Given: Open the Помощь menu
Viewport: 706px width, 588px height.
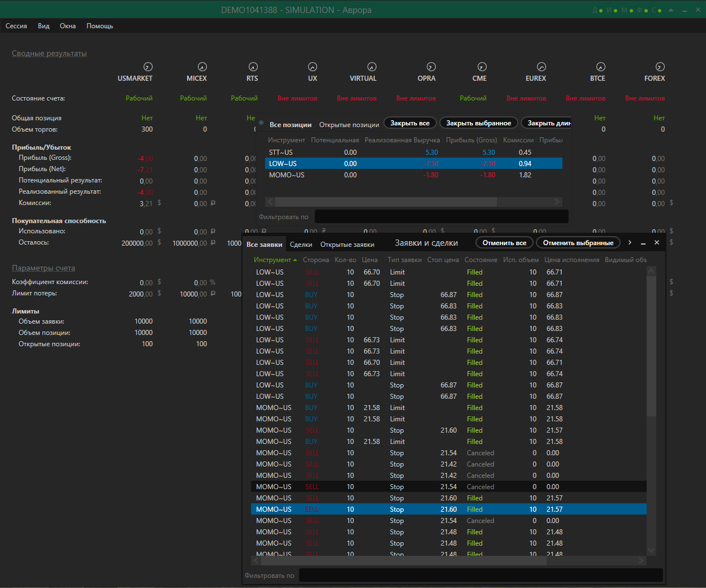Looking at the screenshot, I should click(x=100, y=26).
